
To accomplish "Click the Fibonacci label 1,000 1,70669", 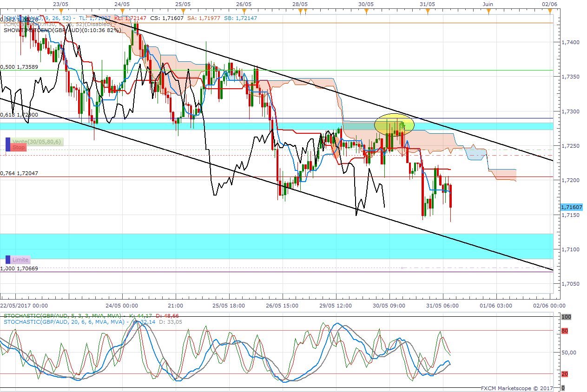I will 19,268.
